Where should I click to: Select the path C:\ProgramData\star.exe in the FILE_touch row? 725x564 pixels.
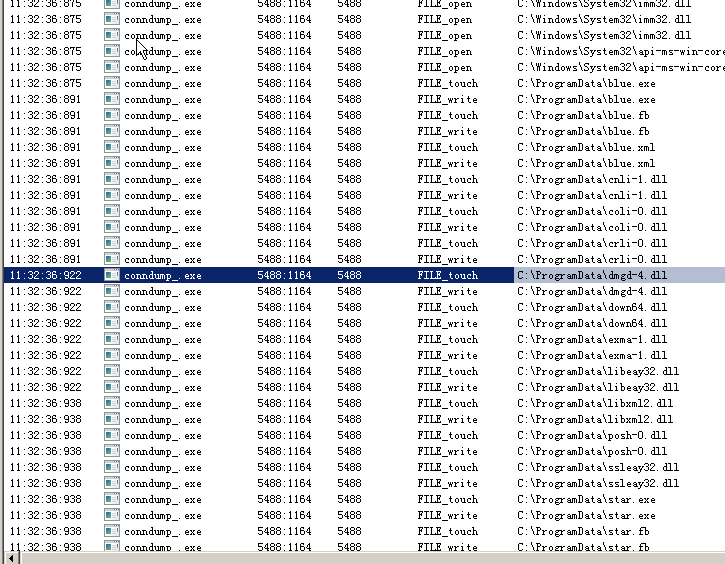click(586, 499)
